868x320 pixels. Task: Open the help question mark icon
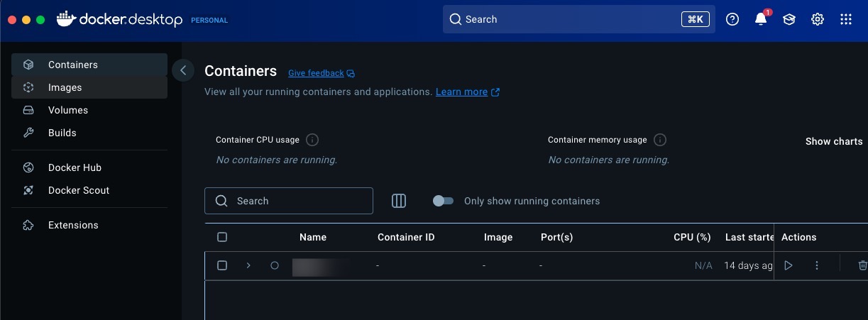point(732,19)
